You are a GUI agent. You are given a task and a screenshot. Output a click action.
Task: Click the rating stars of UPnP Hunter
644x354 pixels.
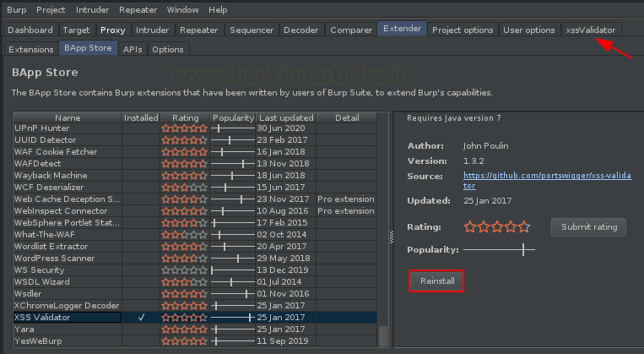point(184,128)
